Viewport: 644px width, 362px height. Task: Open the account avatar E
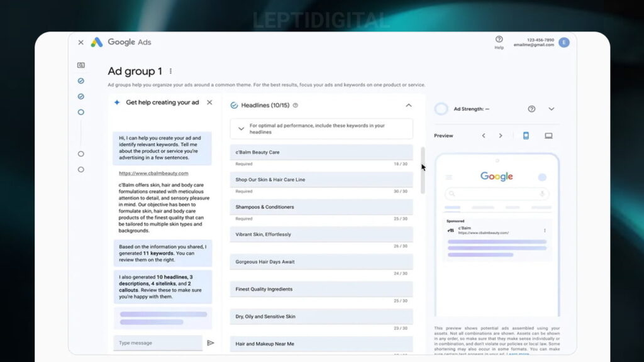(x=564, y=42)
